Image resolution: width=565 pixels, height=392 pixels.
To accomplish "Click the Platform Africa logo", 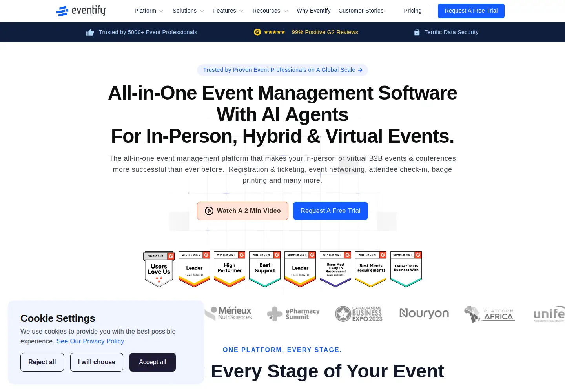I will (489, 314).
